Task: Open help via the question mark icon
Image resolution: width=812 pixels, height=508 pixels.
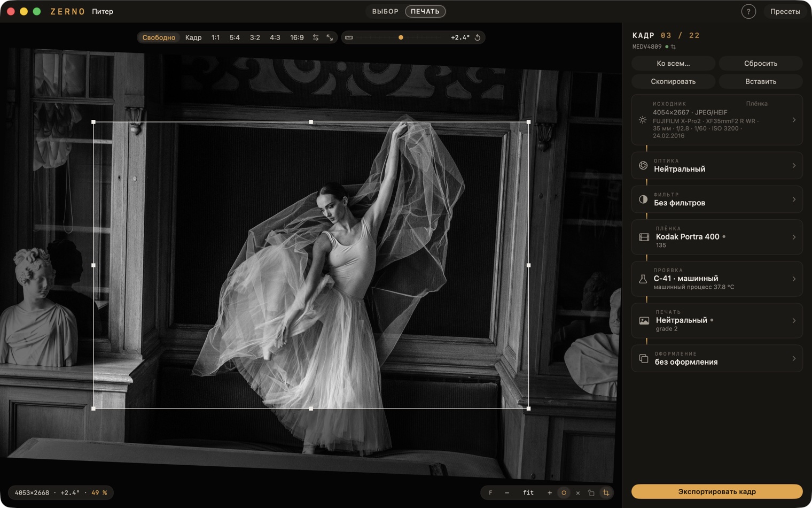Action: point(748,11)
